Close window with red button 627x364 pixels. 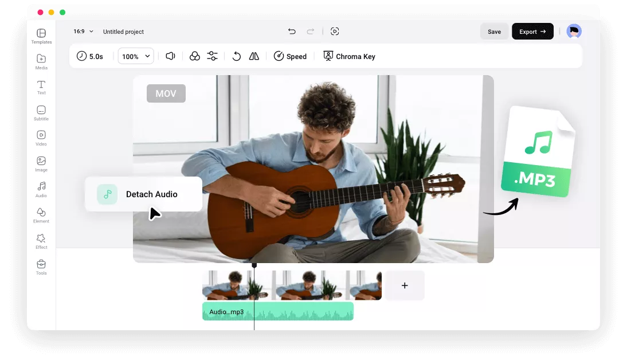click(40, 13)
